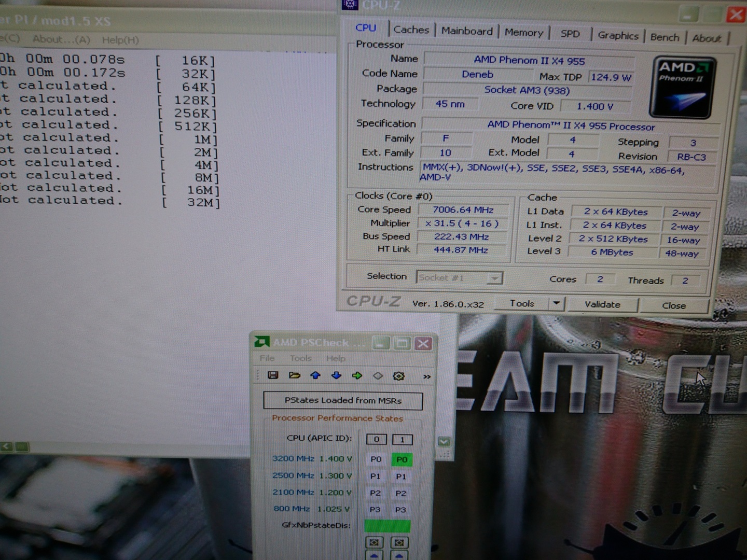Click the 16K result row in Super PI
Screen dimensions: 747x560
click(x=108, y=60)
